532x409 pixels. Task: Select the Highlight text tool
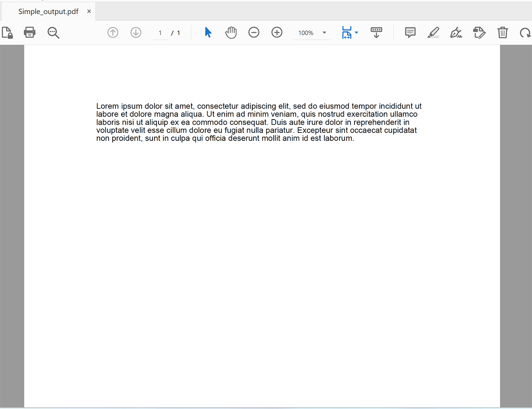click(433, 33)
